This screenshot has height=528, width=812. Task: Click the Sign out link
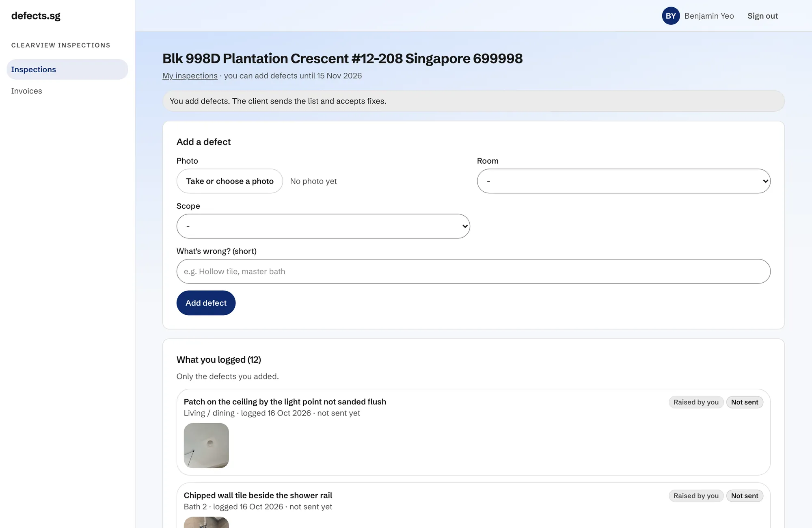point(762,16)
